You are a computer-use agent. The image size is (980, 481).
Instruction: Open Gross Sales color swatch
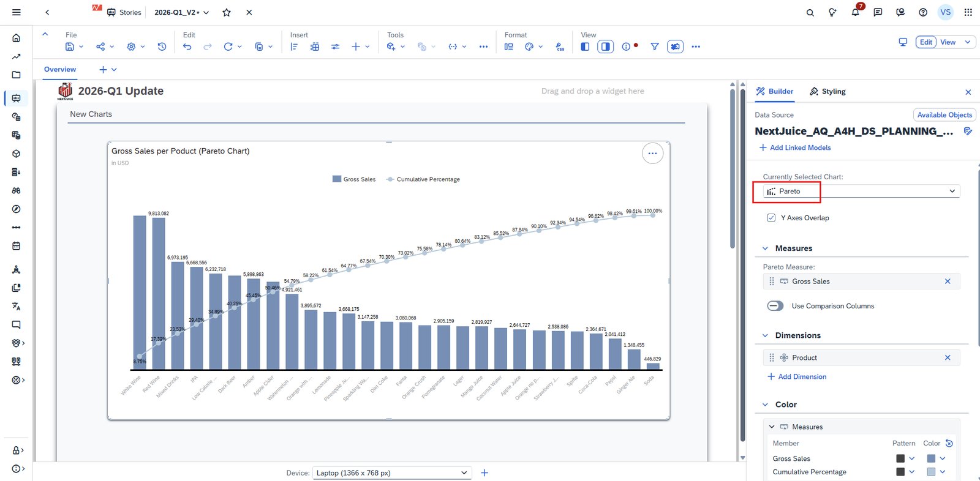931,458
